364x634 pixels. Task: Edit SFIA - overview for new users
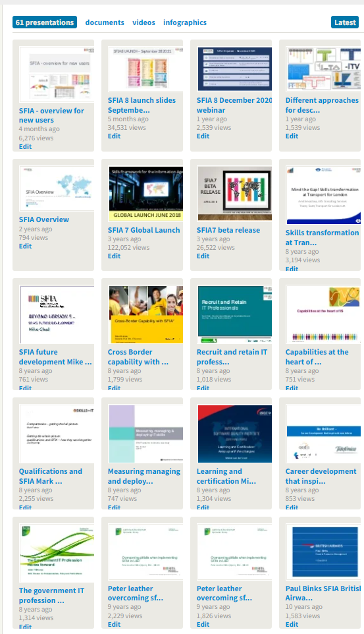[x=25, y=146]
